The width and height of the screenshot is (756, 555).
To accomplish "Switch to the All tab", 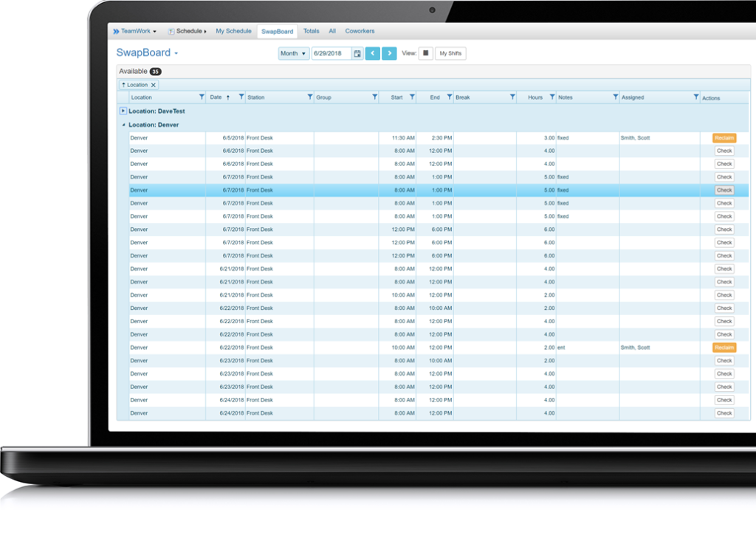I will 332,31.
